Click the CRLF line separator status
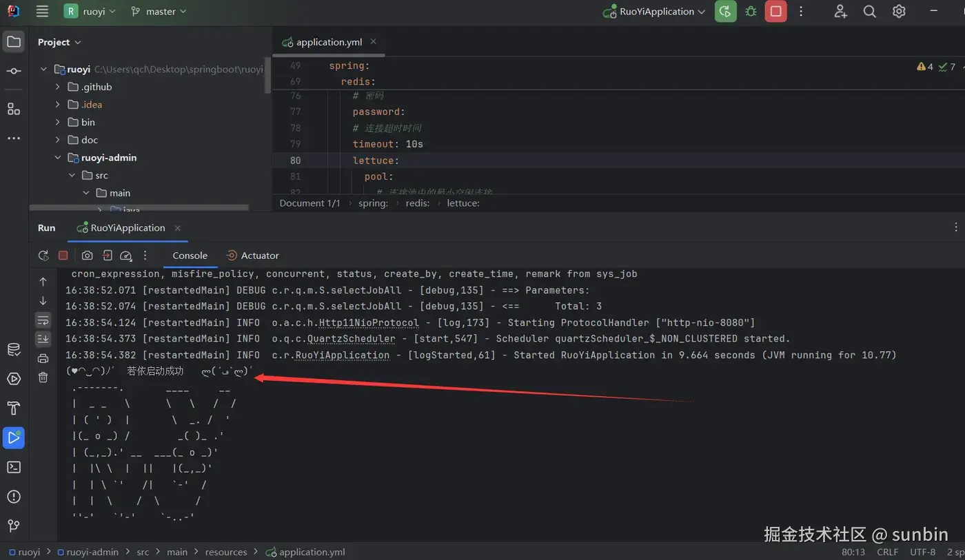This screenshot has height=560, width=965. pyautogui.click(x=887, y=552)
